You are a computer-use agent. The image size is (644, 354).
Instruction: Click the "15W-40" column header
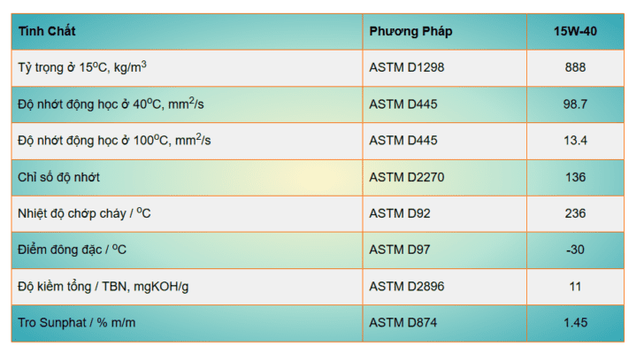(575, 31)
